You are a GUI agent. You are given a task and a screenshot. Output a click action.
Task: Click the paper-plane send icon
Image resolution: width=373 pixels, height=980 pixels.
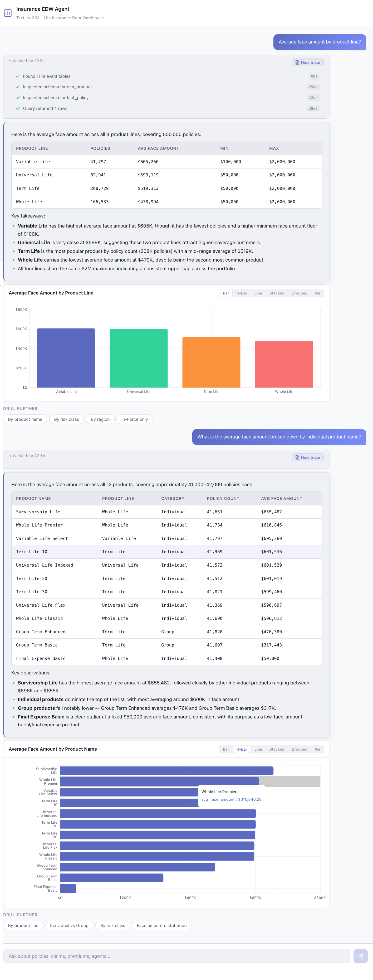tap(360, 956)
